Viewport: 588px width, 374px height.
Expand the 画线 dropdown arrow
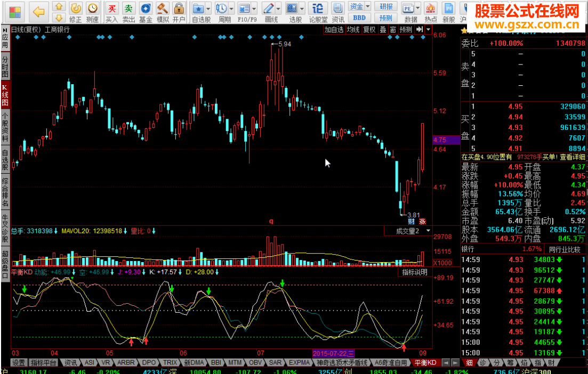(x=278, y=8)
